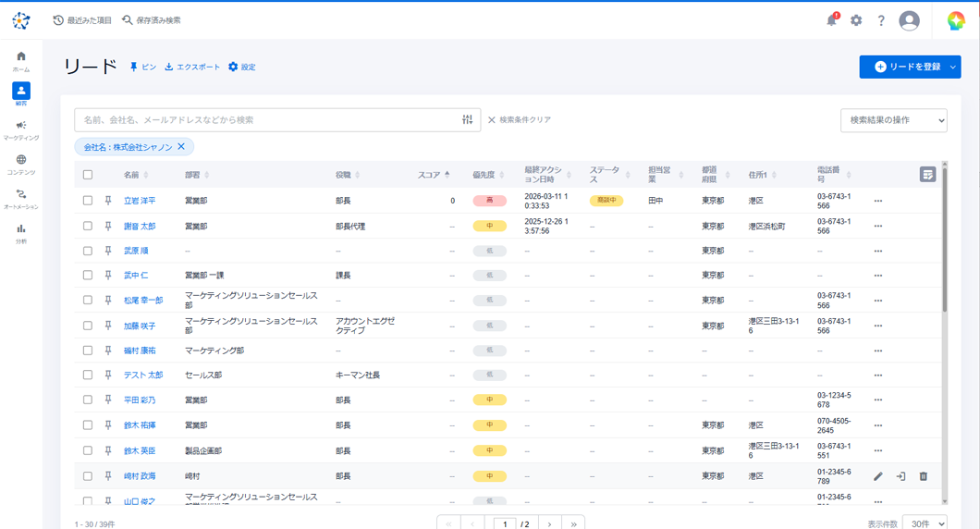Open the 表示件数 30件 dropdown
The image size is (980, 529).
tap(924, 523)
